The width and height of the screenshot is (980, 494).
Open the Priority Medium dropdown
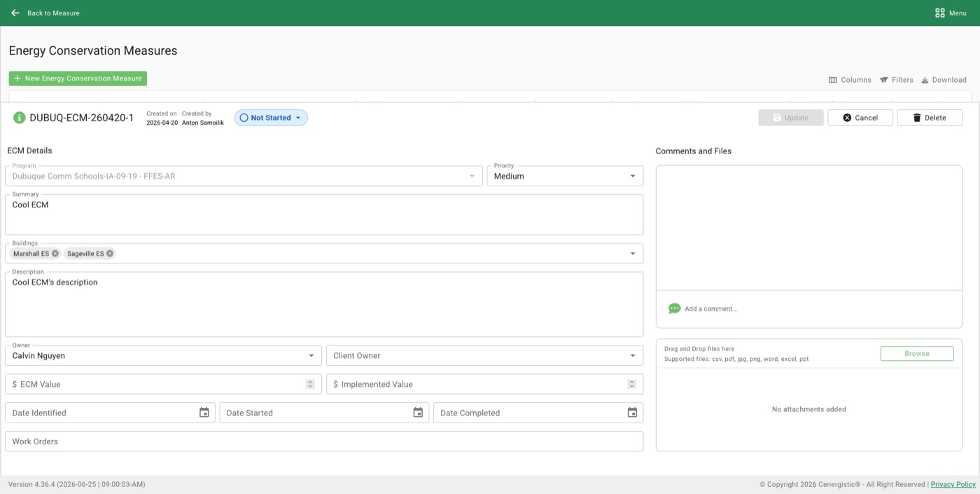point(565,176)
